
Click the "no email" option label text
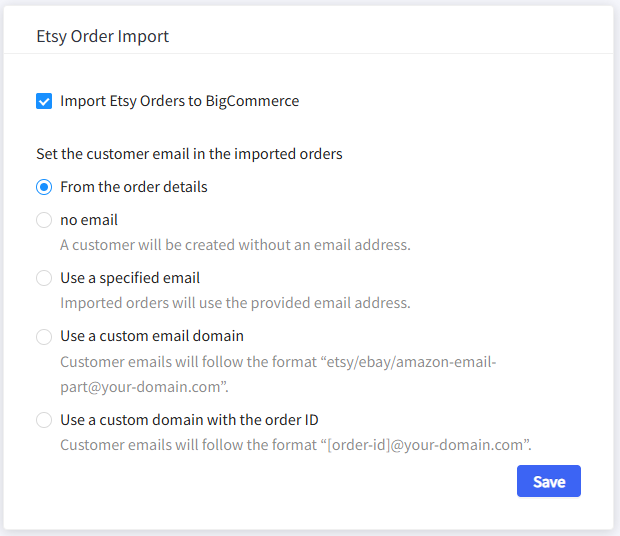tap(89, 220)
